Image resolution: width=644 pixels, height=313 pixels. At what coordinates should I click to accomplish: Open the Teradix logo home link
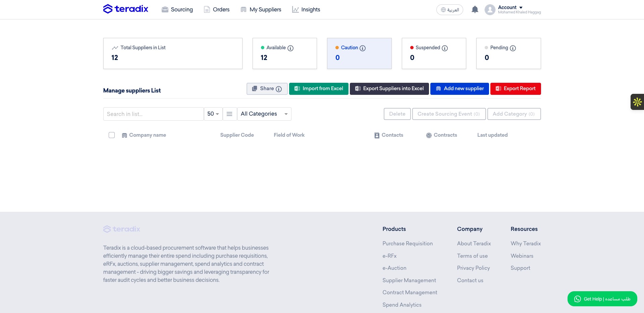tap(126, 9)
